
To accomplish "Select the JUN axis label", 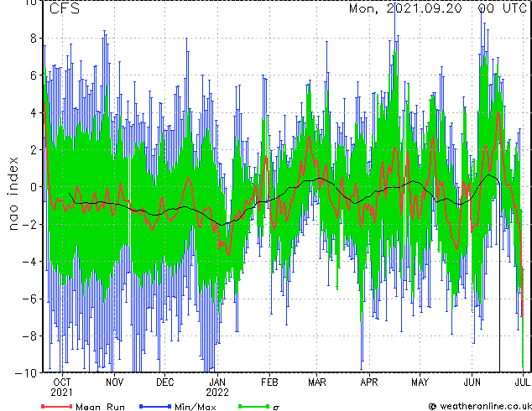I will coord(472,382).
